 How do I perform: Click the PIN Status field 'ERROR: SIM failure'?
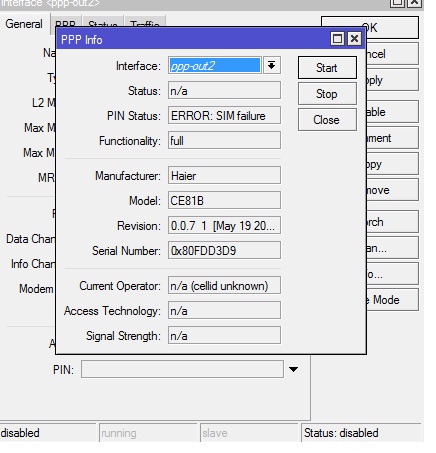(x=224, y=116)
